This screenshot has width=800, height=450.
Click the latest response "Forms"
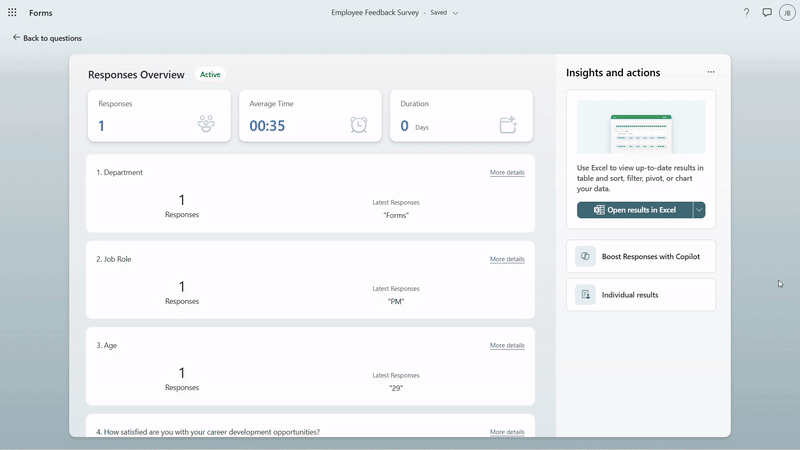coord(396,215)
